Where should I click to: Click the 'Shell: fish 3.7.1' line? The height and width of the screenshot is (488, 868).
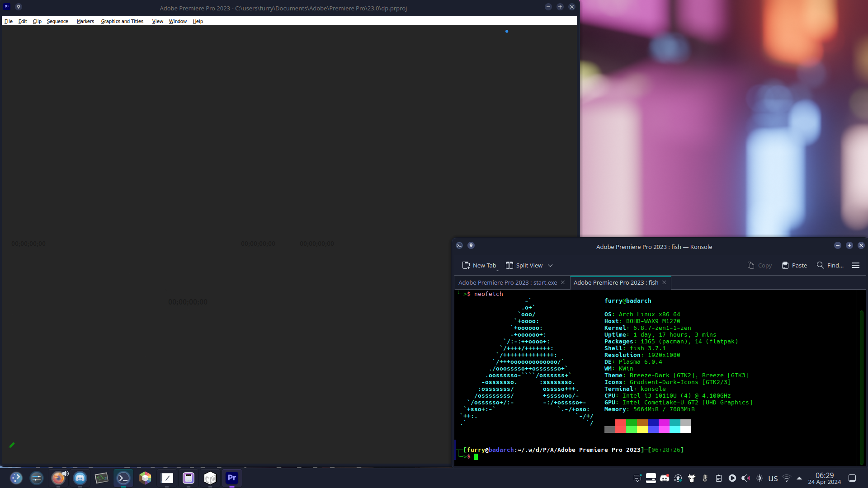pos(635,348)
